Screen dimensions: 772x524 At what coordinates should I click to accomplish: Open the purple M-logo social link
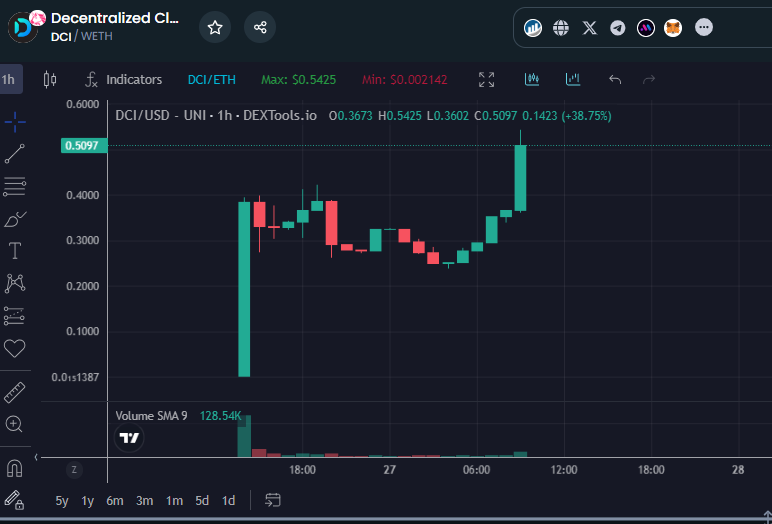tap(645, 28)
